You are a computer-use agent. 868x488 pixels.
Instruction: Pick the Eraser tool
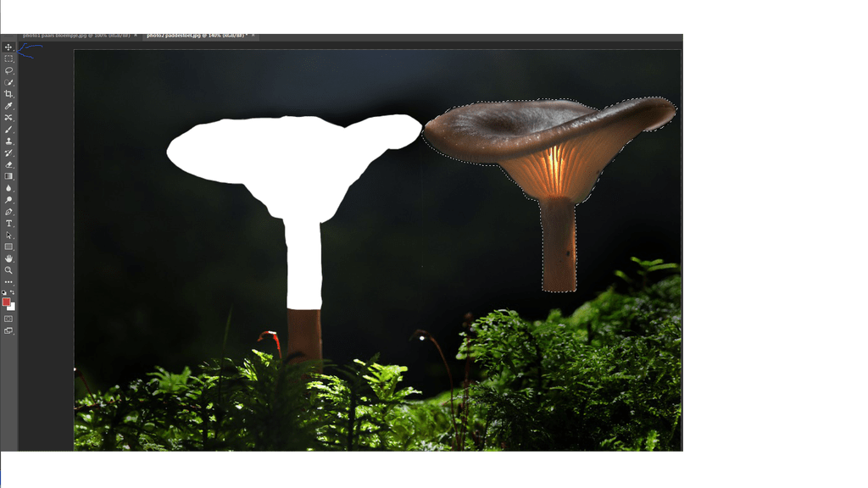point(8,164)
